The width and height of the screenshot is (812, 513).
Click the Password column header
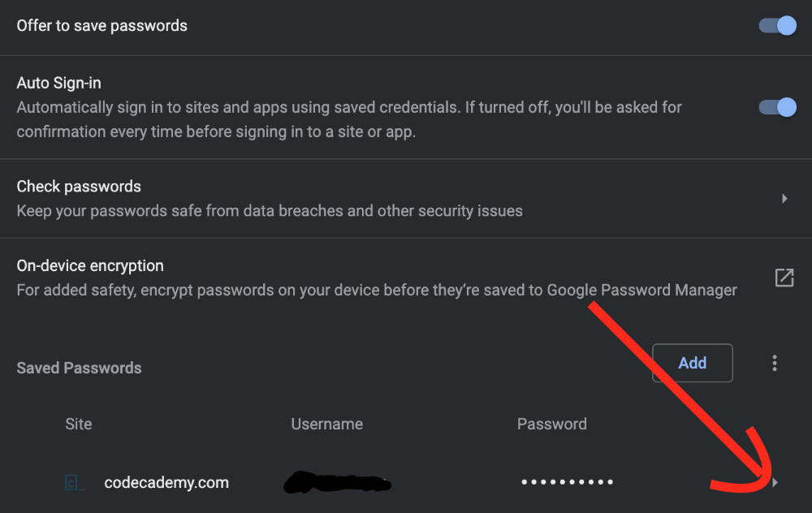click(551, 425)
